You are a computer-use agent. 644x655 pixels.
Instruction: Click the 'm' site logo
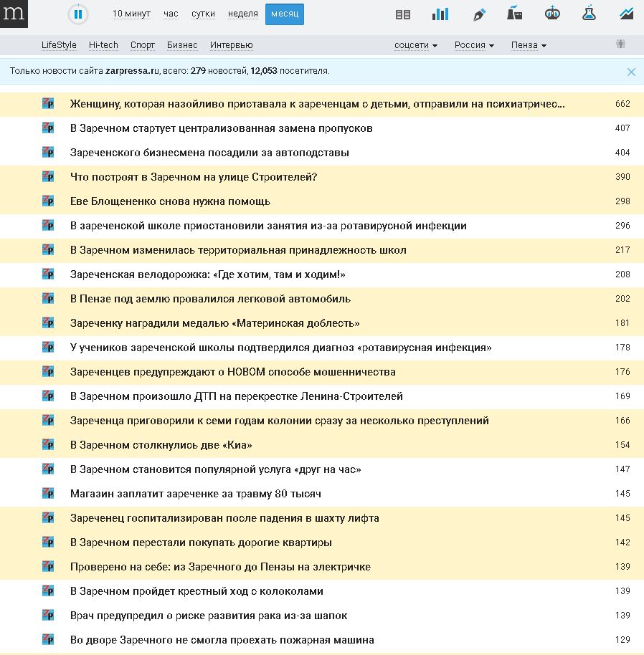(x=14, y=14)
